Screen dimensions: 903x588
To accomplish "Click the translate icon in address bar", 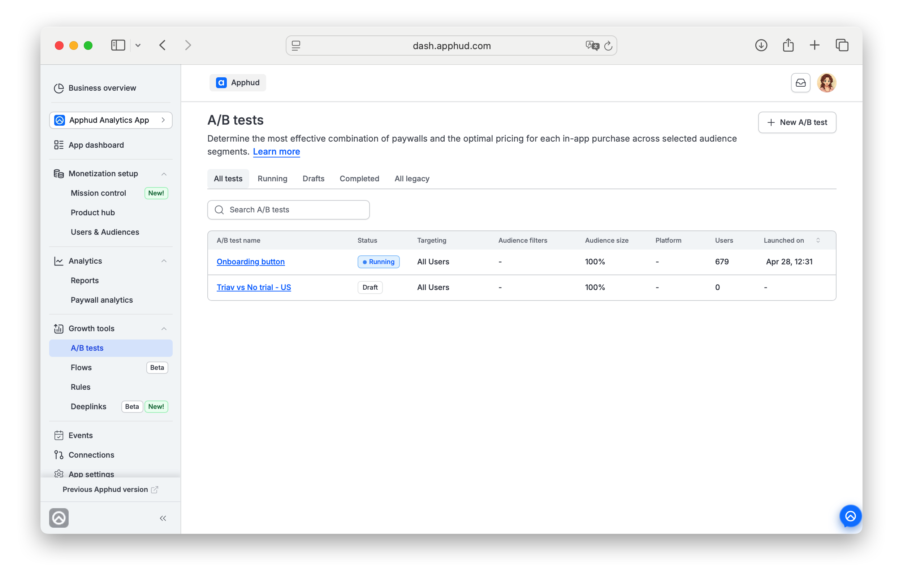I will click(592, 46).
